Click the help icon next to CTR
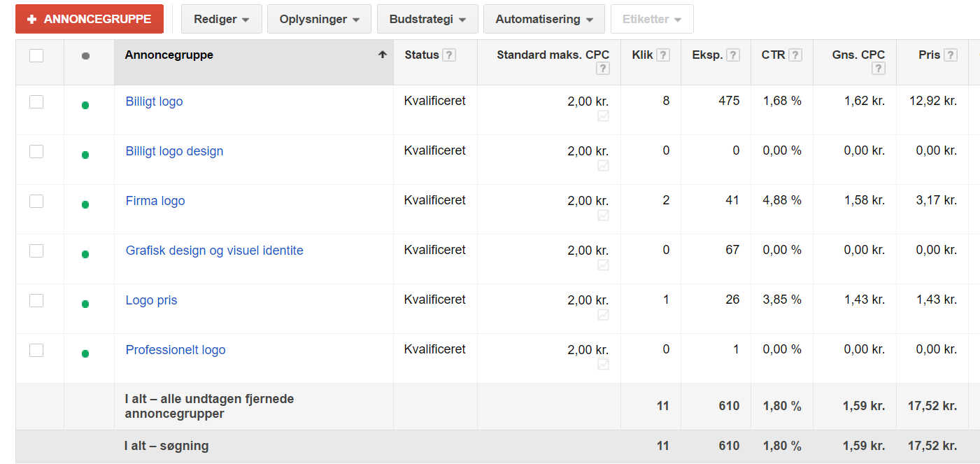This screenshot has height=464, width=980. coord(795,55)
